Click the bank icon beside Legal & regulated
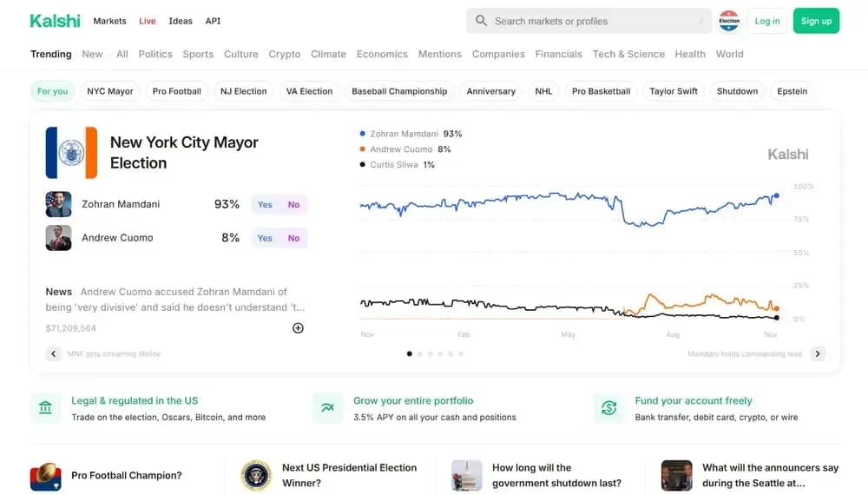Image resolution: width=868 pixels, height=495 pixels. pyautogui.click(x=45, y=408)
